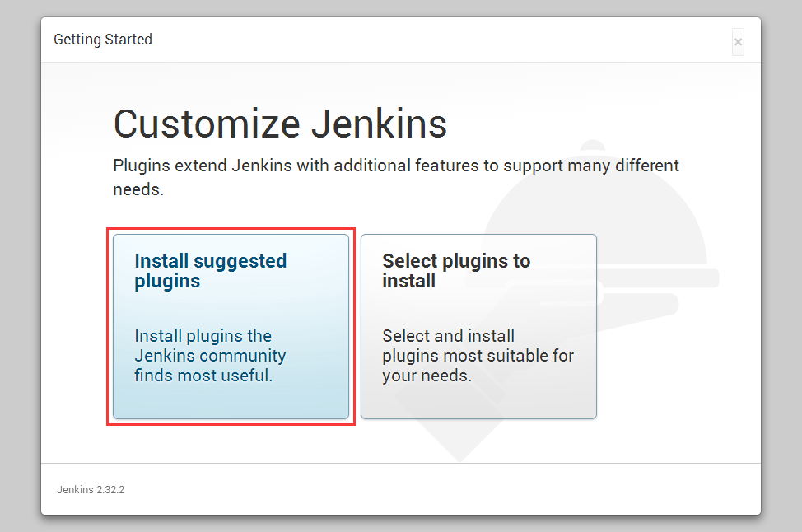Click the "Install suggested plugins" bold title text
Image resolution: width=802 pixels, height=532 pixels.
click(210, 271)
